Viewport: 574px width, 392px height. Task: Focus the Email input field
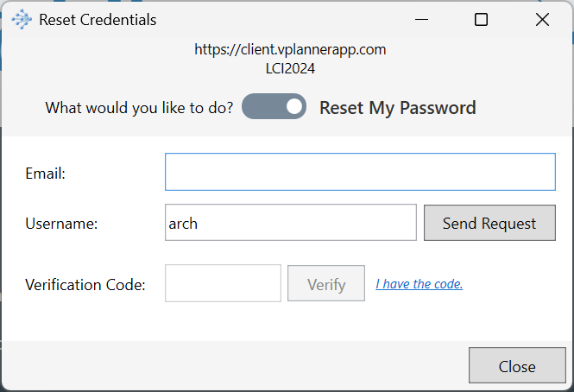[360, 172]
